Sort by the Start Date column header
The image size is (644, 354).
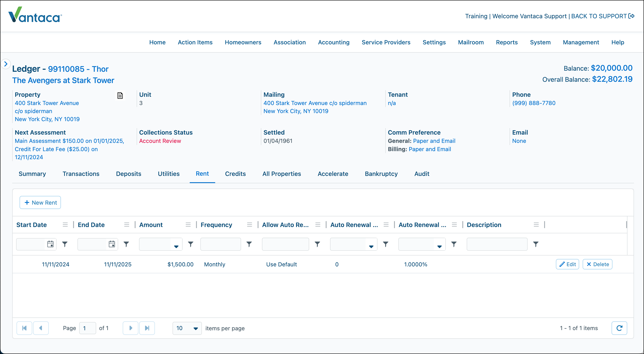point(32,225)
